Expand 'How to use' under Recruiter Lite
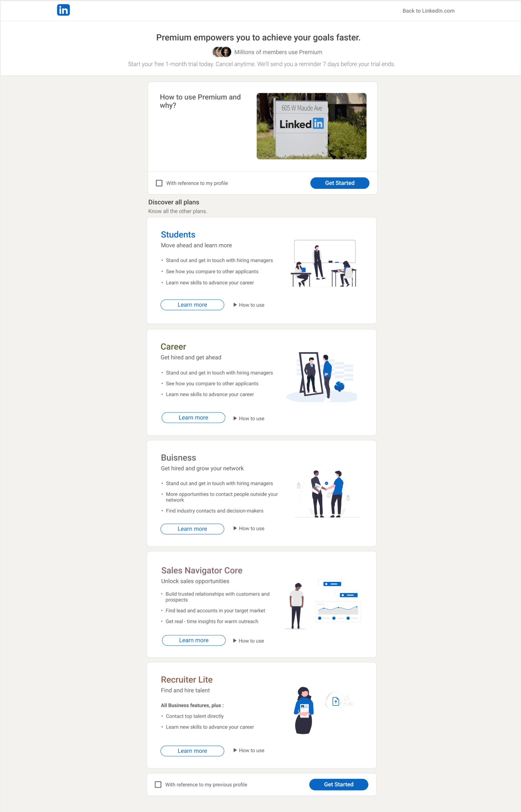 249,750
